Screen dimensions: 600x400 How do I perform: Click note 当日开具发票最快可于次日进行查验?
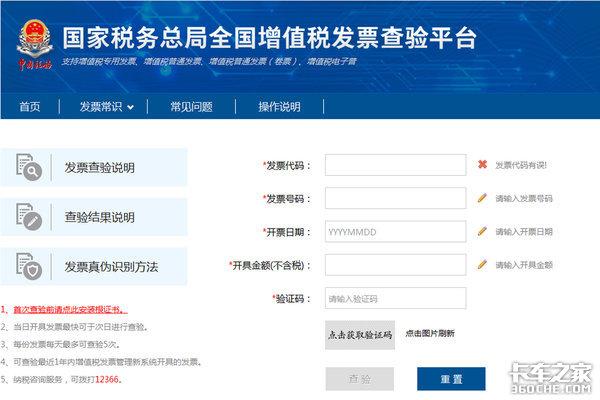point(80,327)
